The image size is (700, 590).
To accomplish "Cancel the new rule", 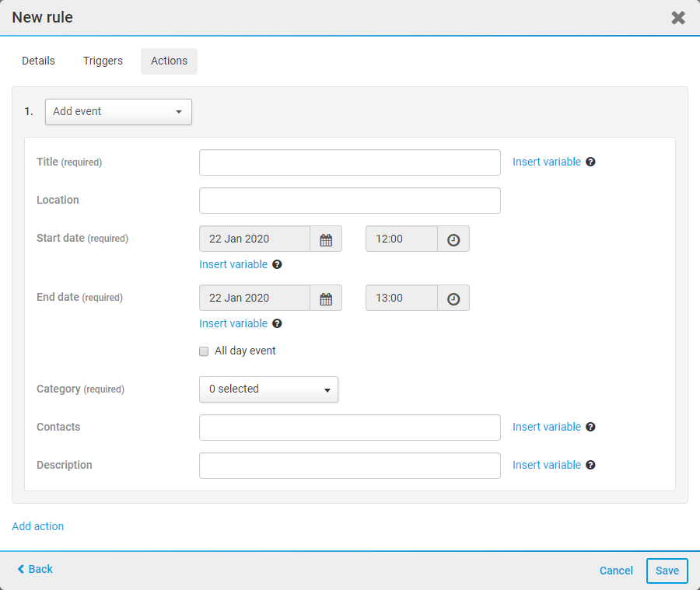I will coord(616,571).
